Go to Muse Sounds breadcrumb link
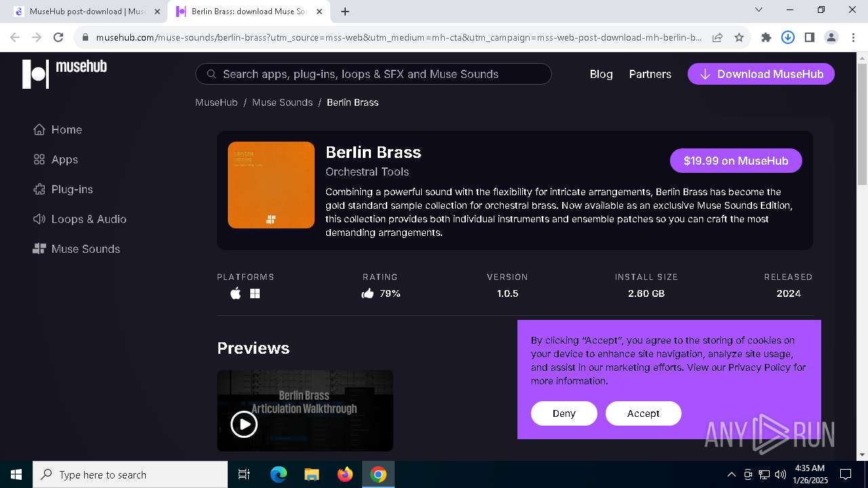Viewport: 868px width, 488px height. 282,102
